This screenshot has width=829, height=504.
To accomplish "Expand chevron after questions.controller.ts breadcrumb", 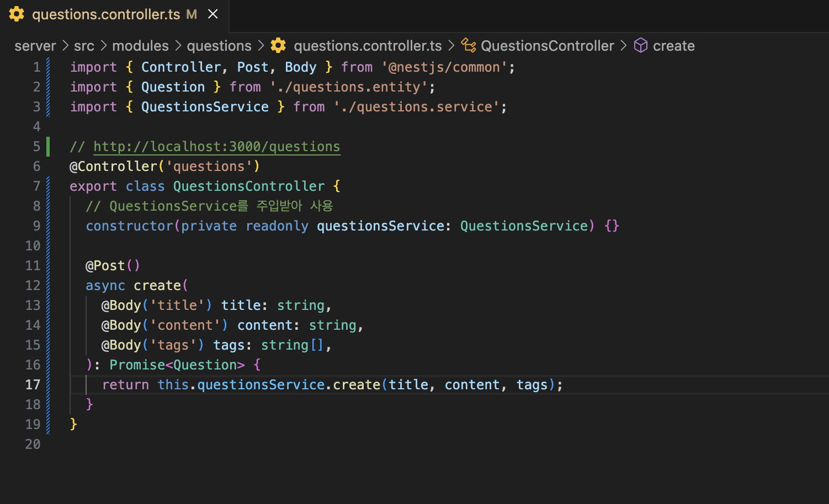I will point(451,45).
